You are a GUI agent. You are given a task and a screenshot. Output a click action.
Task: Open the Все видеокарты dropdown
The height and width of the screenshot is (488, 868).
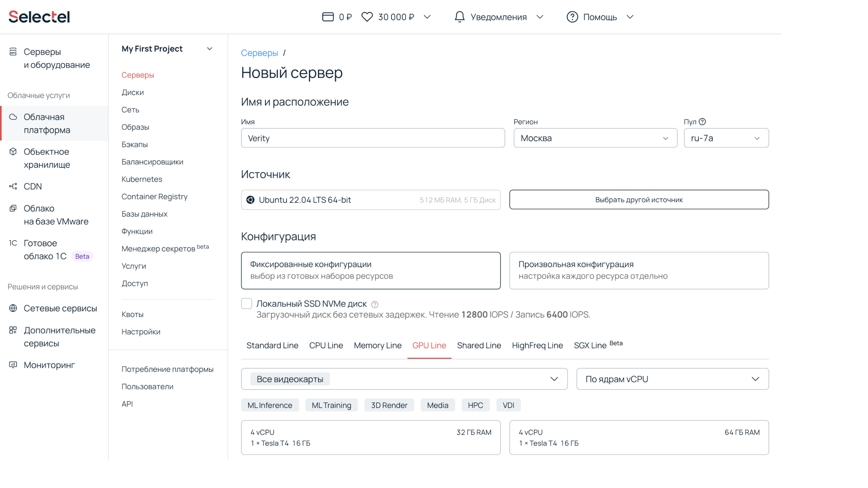[x=404, y=379]
